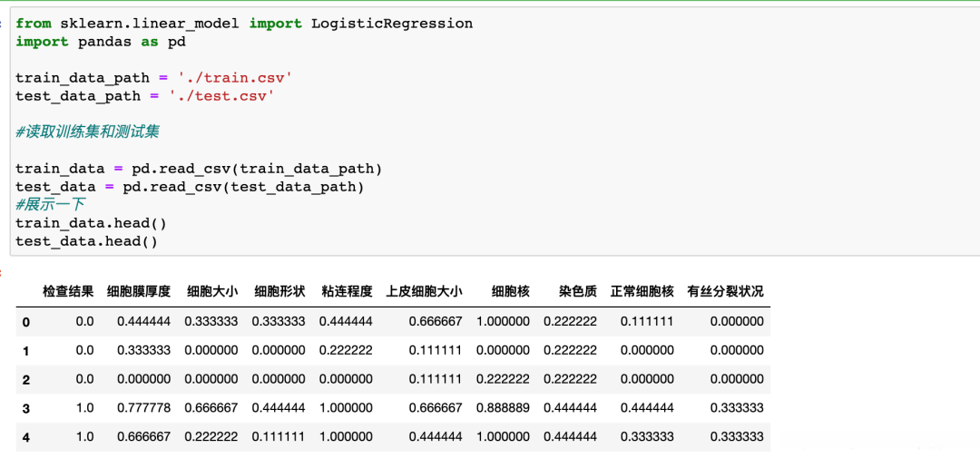Click the line 'train_data = pd.read_csv(train_data_path)'
Image resolution: width=980 pixels, height=458 pixels.
click(199, 169)
